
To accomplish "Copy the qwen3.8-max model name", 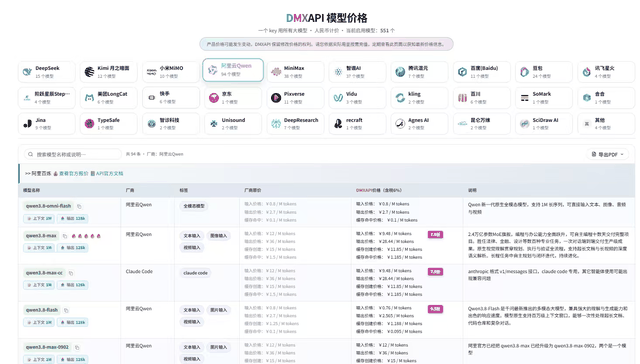I will tap(65, 236).
